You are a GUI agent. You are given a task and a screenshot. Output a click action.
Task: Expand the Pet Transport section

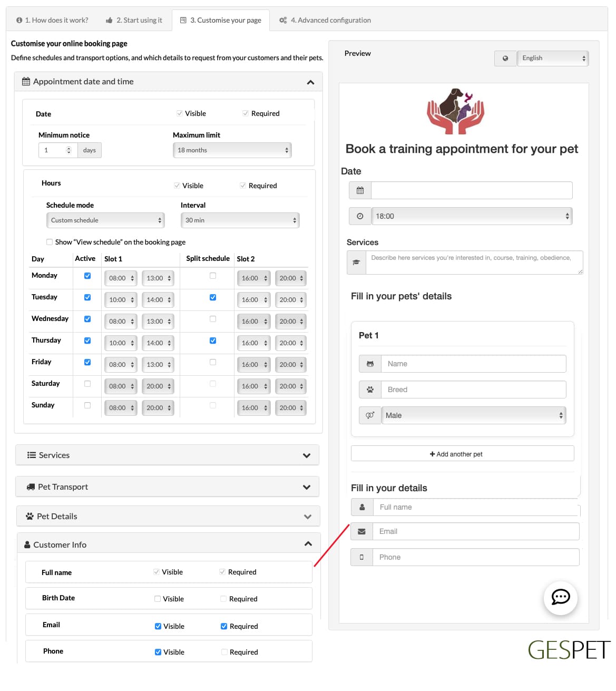(307, 487)
